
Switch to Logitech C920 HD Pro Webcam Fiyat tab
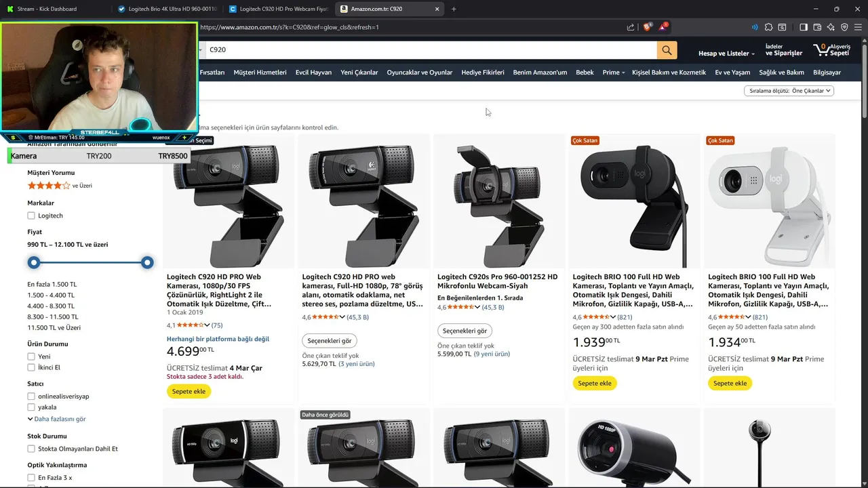278,9
